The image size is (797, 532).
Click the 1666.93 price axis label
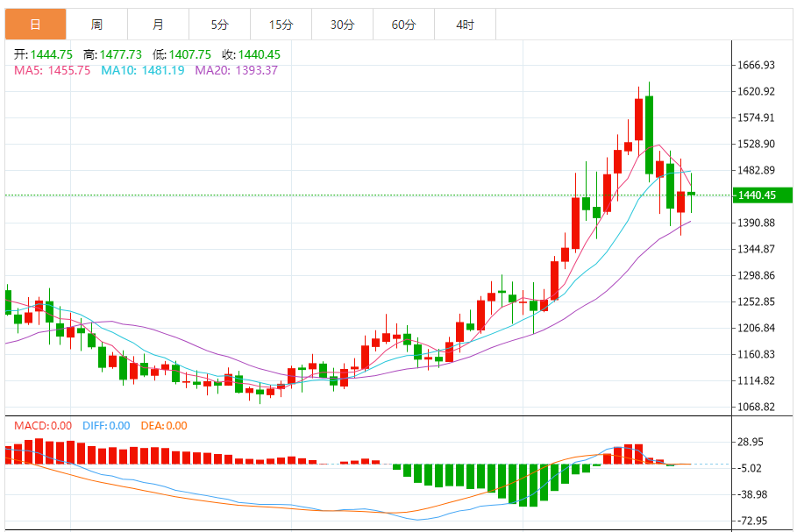[756, 66]
